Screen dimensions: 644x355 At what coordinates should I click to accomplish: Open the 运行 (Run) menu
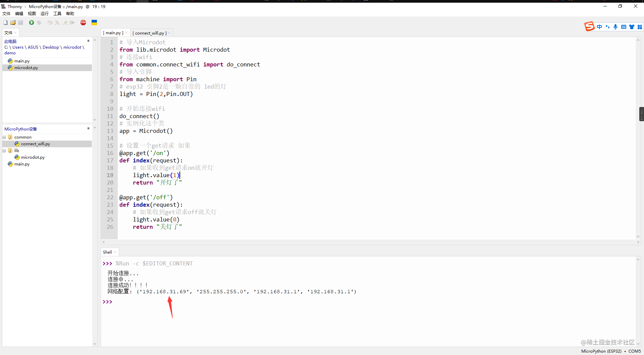(44, 13)
